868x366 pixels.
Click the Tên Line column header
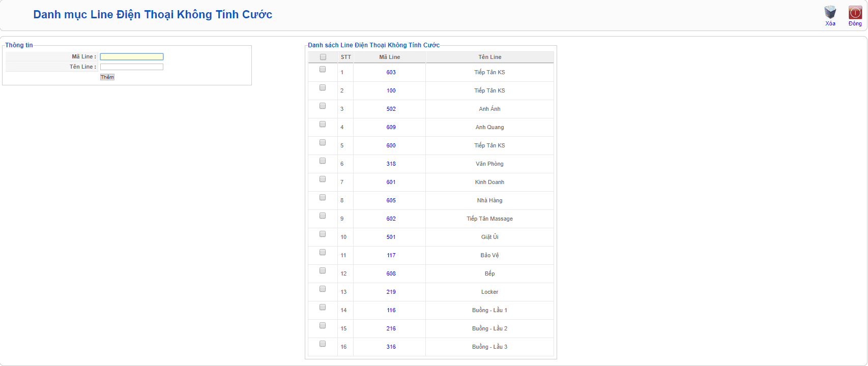coord(489,57)
